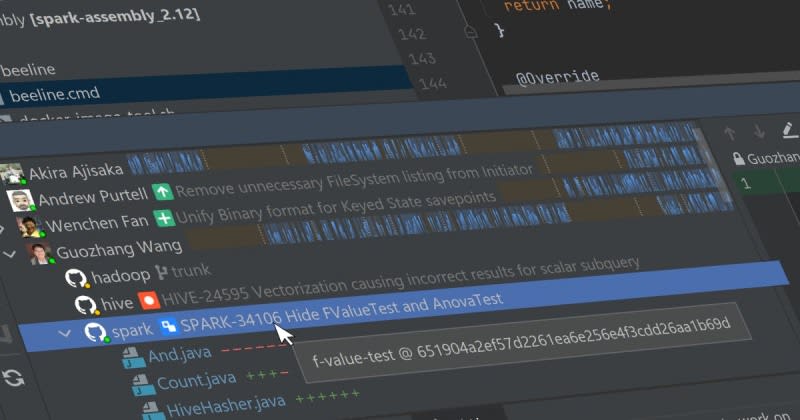
Task: Click the blue SPARK-34106 issue icon
Action: (168, 326)
